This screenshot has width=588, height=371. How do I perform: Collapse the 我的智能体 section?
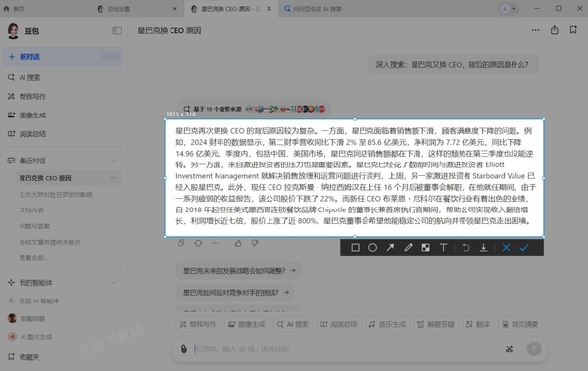tap(114, 283)
